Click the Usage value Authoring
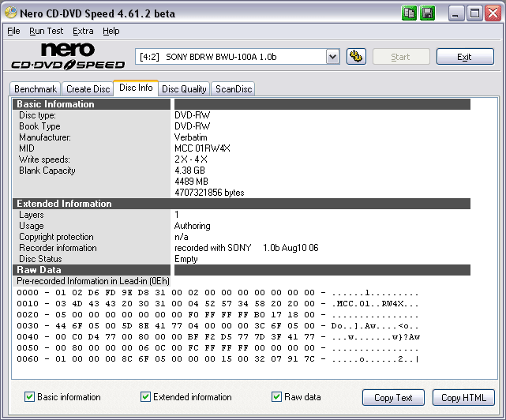 pos(193,226)
